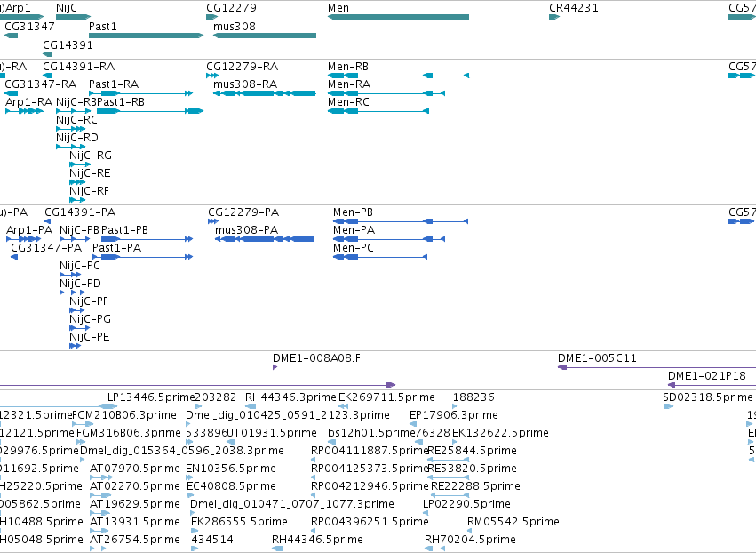Image resolution: width=756 pixels, height=553 pixels.
Task: Select the NijC-PC protein feature
Action: (x=70, y=275)
